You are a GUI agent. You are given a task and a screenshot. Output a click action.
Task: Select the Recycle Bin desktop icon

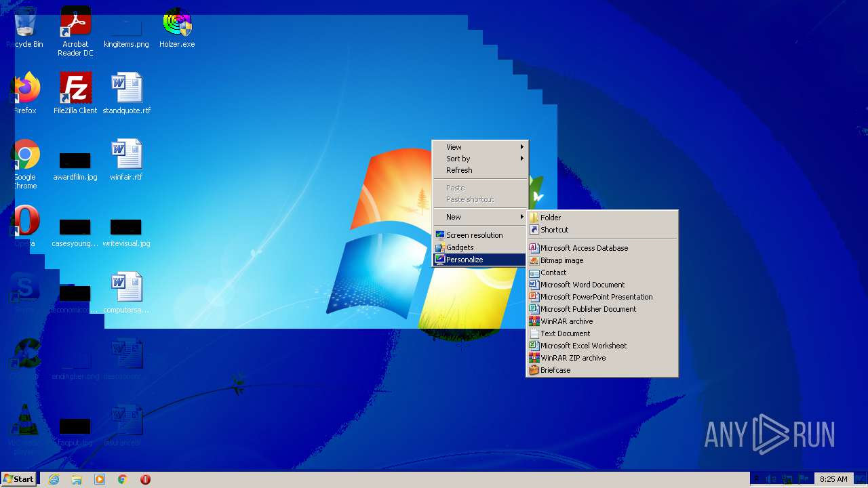click(24, 28)
